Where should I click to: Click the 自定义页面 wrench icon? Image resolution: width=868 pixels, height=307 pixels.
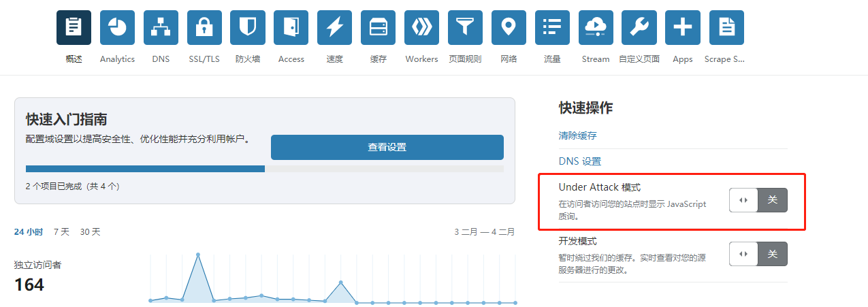[x=639, y=28]
